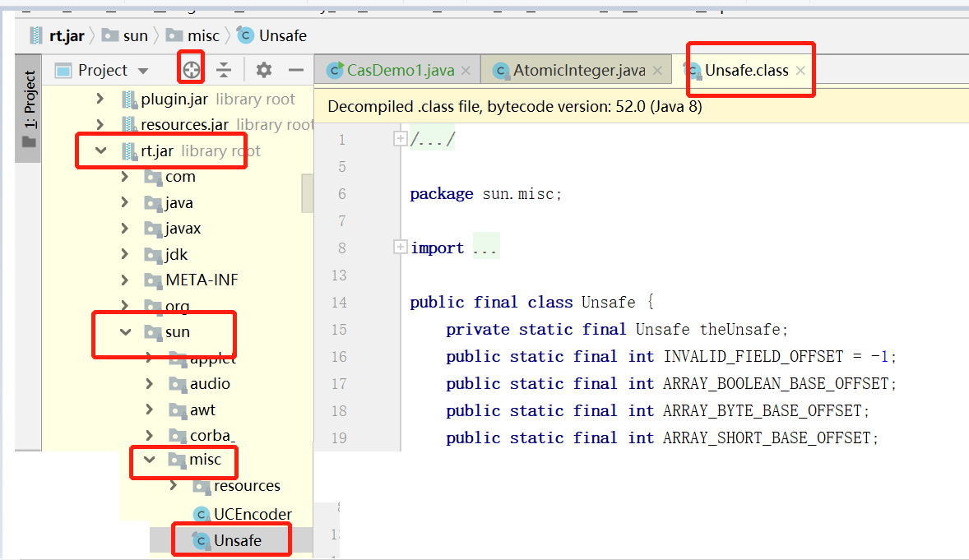Hide the Project panel with minus icon
Viewport: 969px width, 560px height.
[296, 70]
